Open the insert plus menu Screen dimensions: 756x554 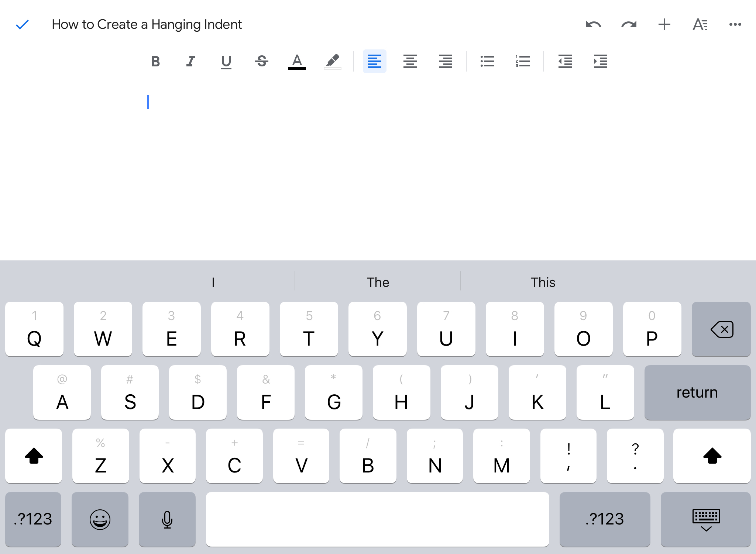tap(664, 25)
